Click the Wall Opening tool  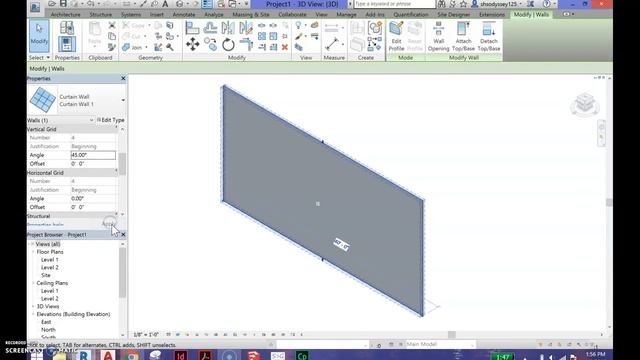(x=438, y=36)
